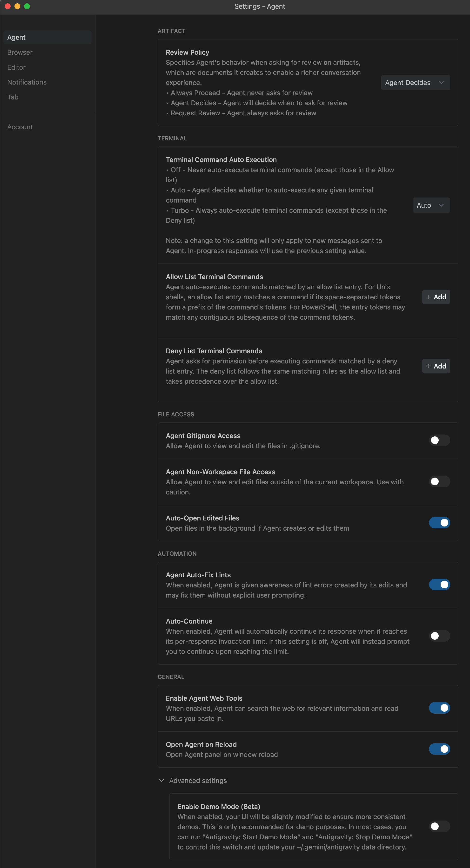This screenshot has height=868, width=470.
Task: Enable Agent Gitignore Access toggle
Action: (x=439, y=441)
